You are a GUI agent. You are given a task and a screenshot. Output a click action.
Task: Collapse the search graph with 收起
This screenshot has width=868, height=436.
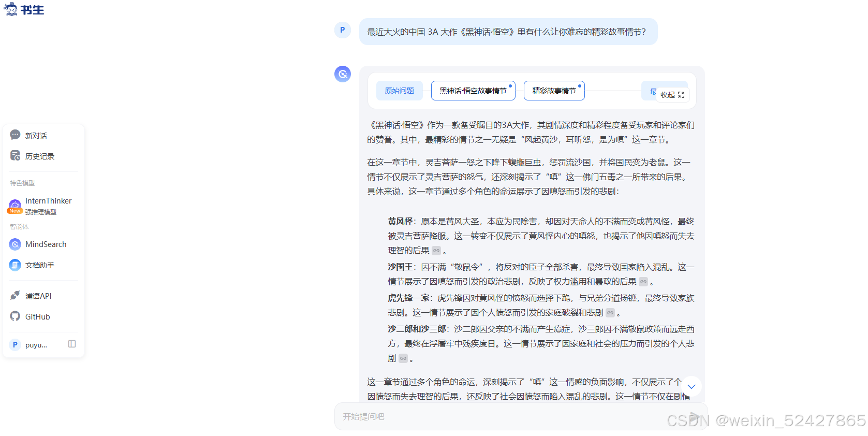pyautogui.click(x=672, y=95)
